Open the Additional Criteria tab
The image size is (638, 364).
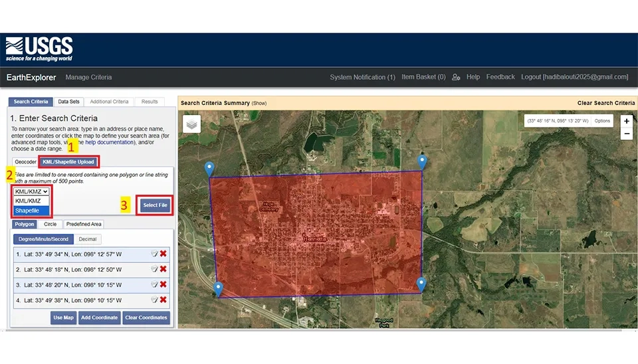pyautogui.click(x=109, y=102)
